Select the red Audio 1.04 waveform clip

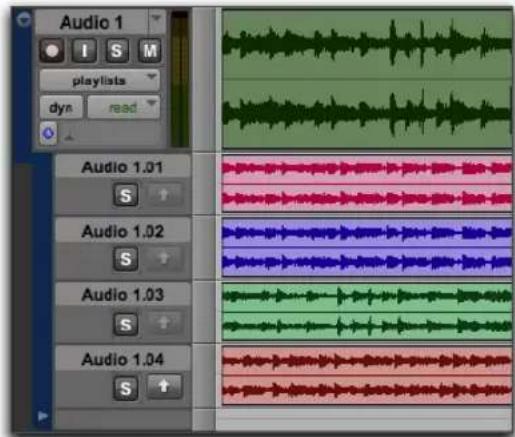coord(367,376)
